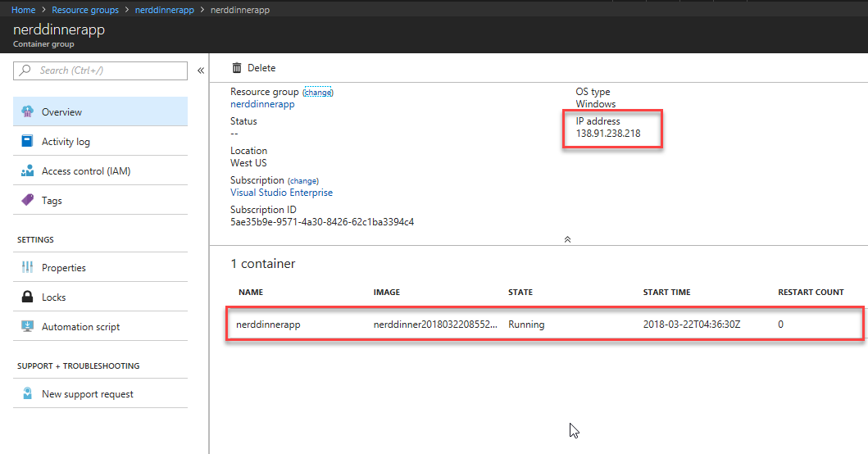
Task: Click the Activity log book icon
Action: click(x=27, y=141)
